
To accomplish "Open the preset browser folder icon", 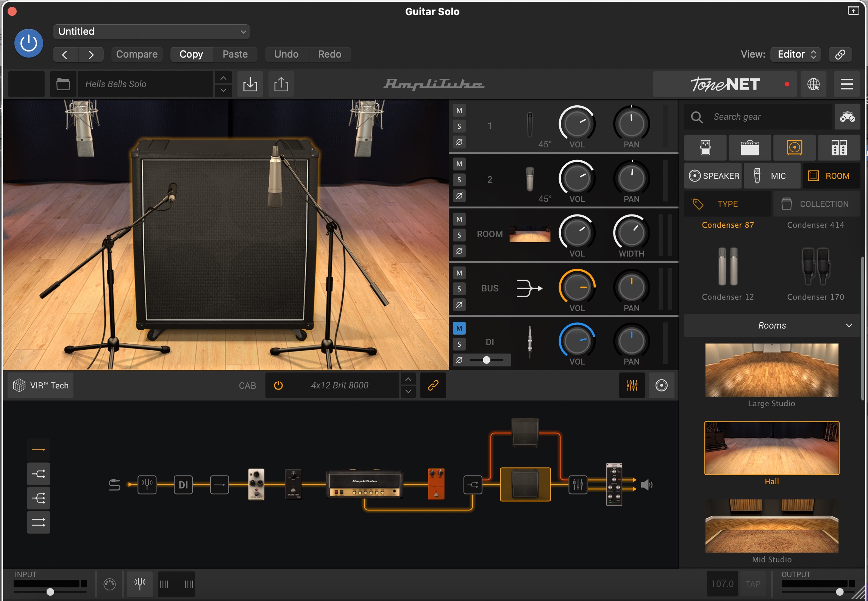I will [x=63, y=84].
